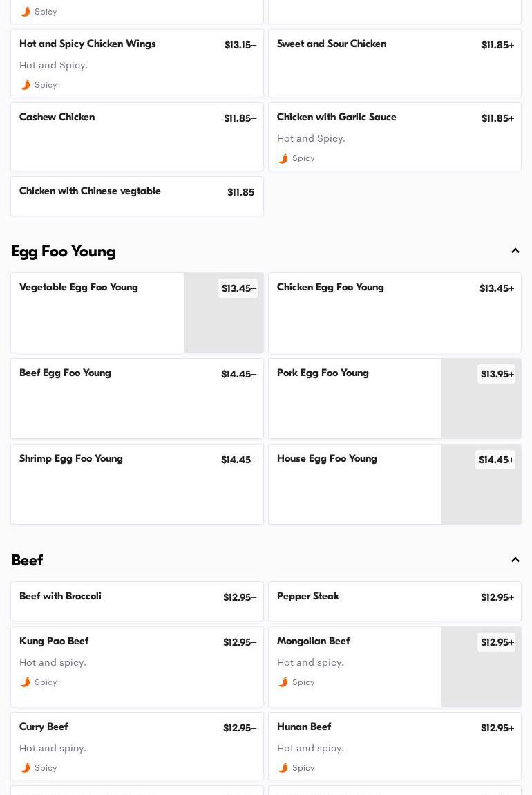Select Chicken Egg Foo Young card
This screenshot has height=795, width=532.
click(395, 312)
